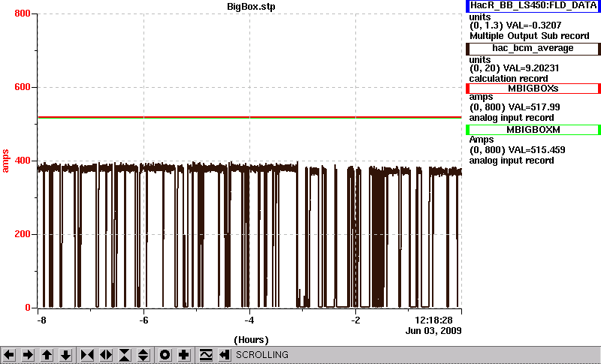The height and width of the screenshot is (364, 601).
Task: Click the -6 hours tick label
Action: pos(143,320)
